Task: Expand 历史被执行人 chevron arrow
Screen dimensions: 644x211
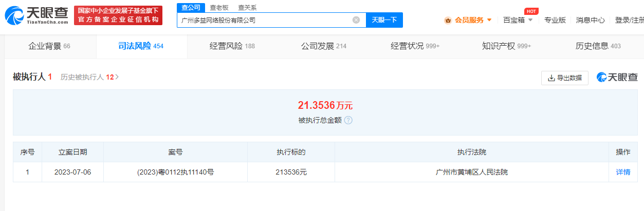Action: tap(117, 77)
